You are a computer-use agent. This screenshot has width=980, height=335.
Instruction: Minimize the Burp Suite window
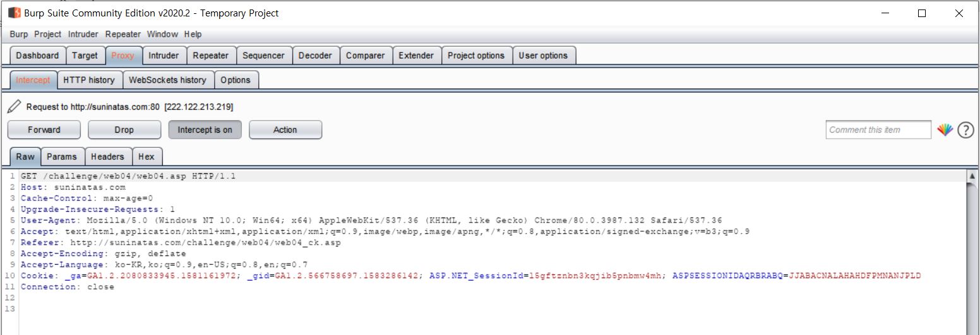coord(885,13)
